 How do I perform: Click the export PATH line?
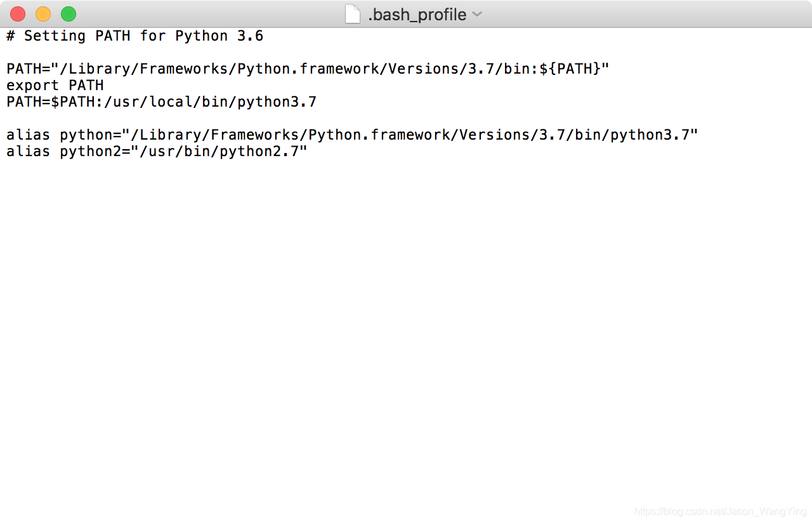55,85
